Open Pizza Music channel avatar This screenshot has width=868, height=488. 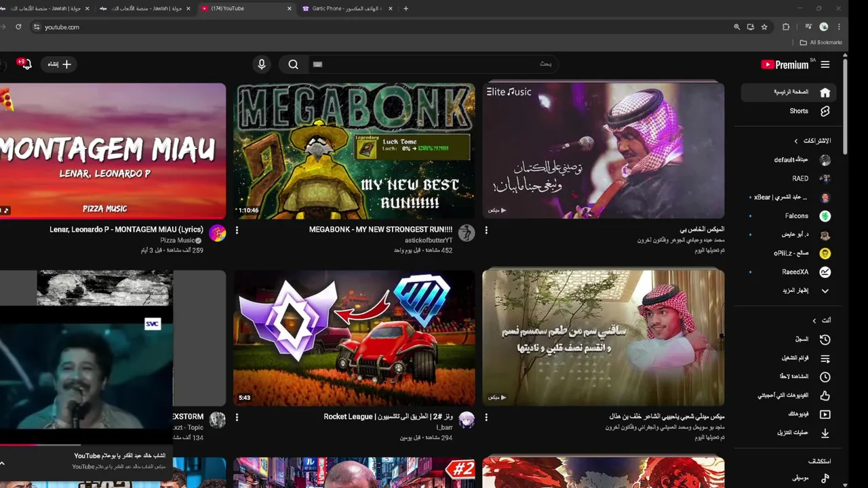tap(218, 233)
